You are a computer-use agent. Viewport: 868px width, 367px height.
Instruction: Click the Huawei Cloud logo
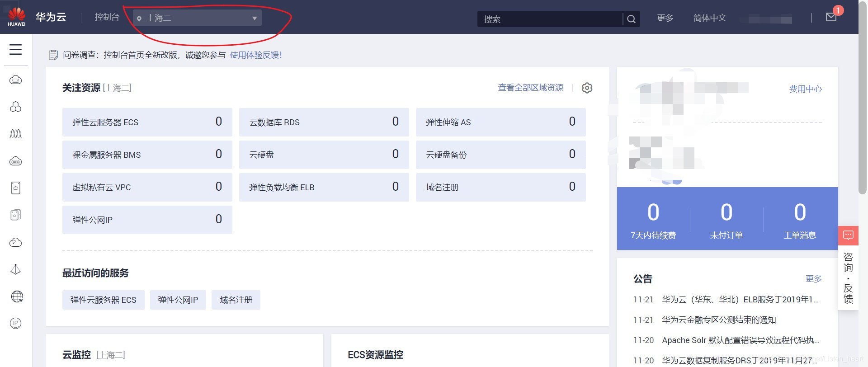coord(17,17)
